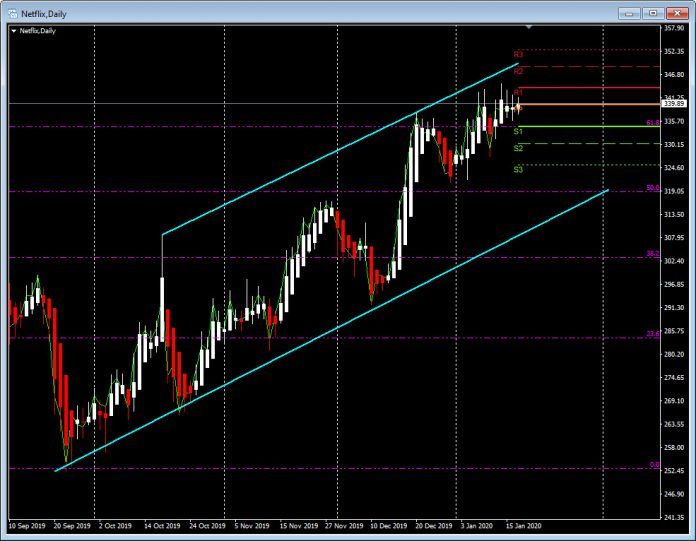The width and height of the screenshot is (696, 541).
Task: Select the R1 resistance level label
Action: (518, 92)
